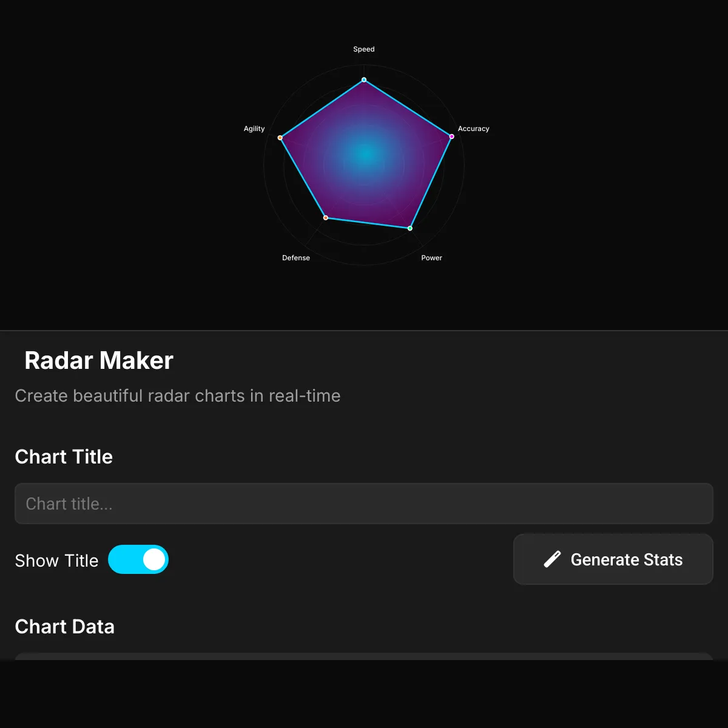Image resolution: width=728 pixels, height=728 pixels.
Task: Click the Chart Title section heading
Action: pos(64,456)
